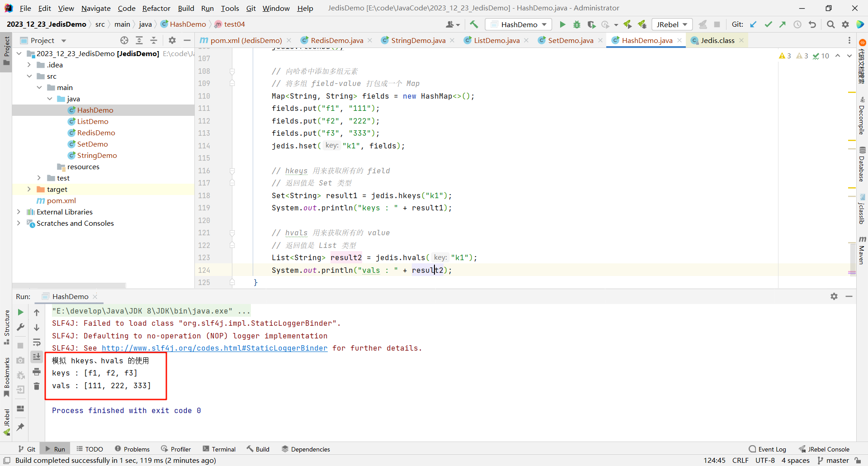Push commits with Git green arrow
Image resolution: width=868 pixels, height=466 pixels.
tap(783, 24)
